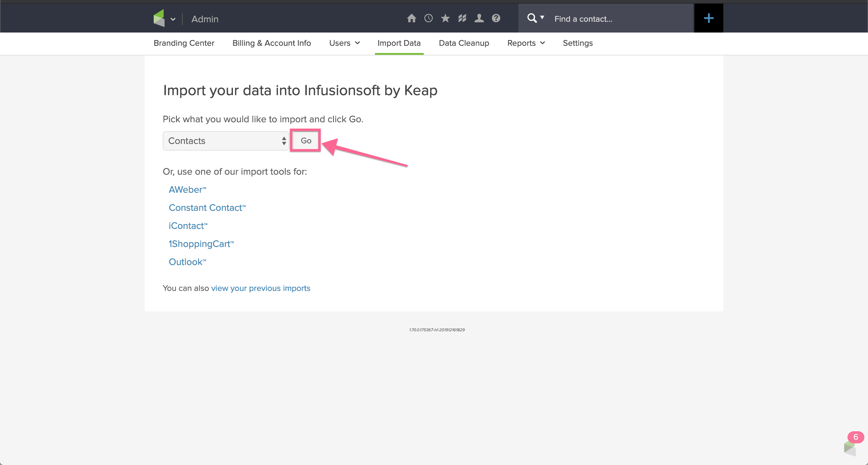
Task: Click the Go button
Action: [306, 140]
